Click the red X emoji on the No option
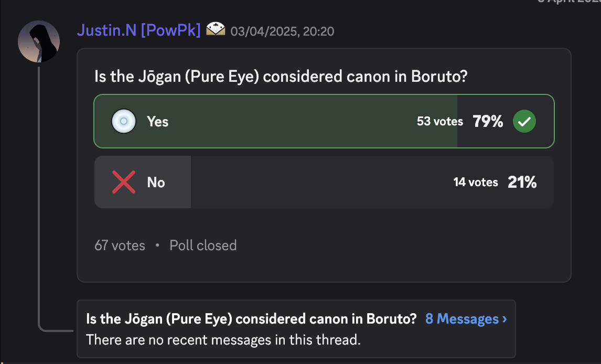The width and height of the screenshot is (601, 364). pyautogui.click(x=123, y=182)
